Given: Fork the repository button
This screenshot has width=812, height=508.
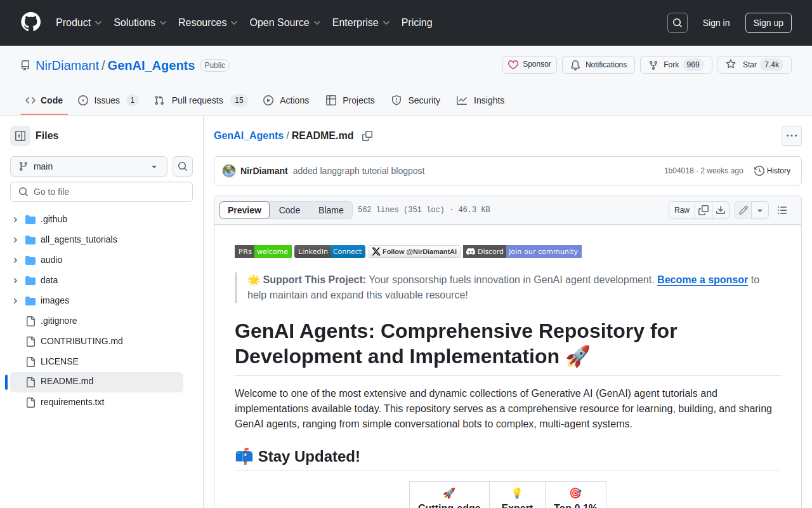Looking at the screenshot, I should 676,65.
